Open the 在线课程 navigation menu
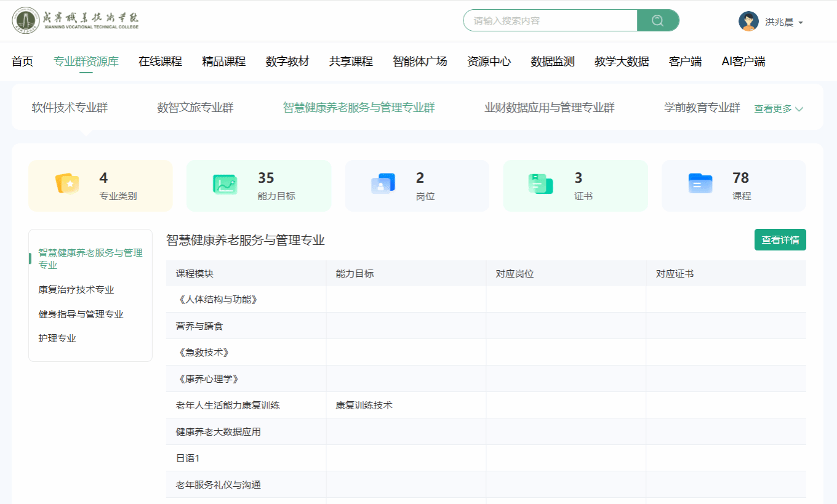This screenshot has height=504, width=837. click(x=160, y=62)
